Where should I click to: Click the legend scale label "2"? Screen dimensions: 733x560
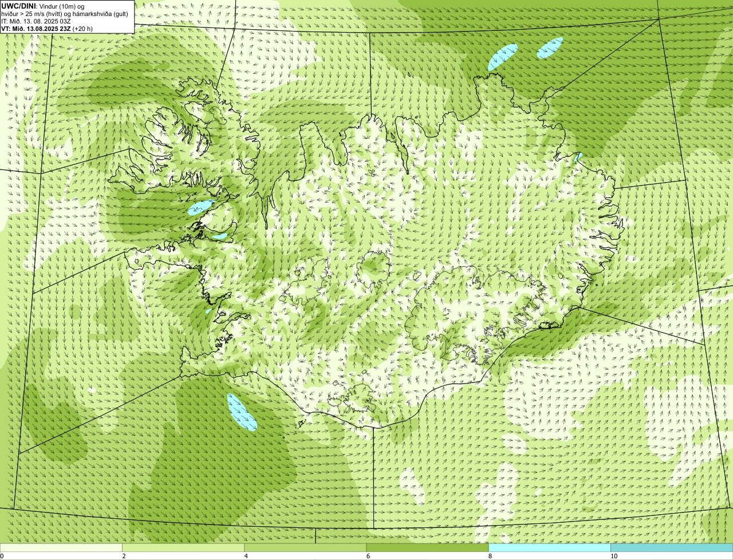pos(124,556)
